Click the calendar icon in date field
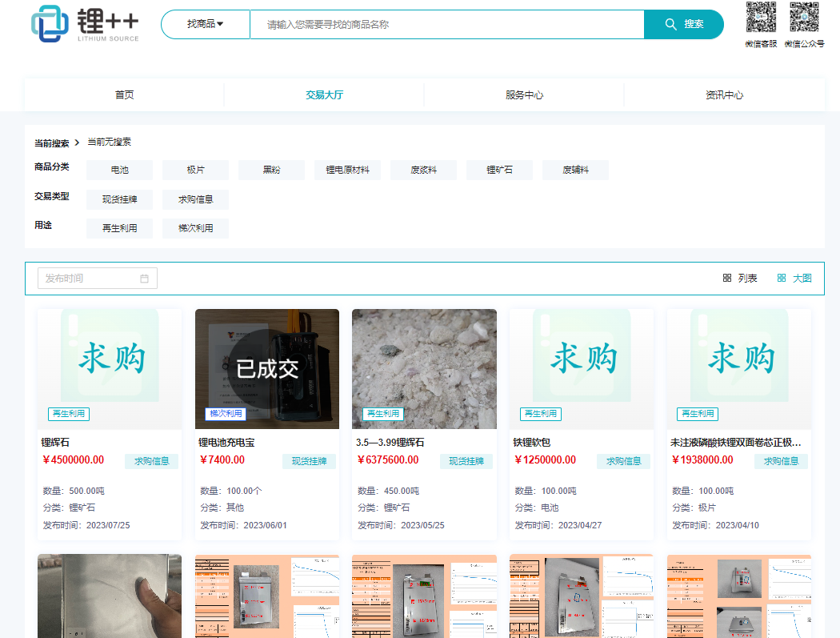 tap(145, 279)
